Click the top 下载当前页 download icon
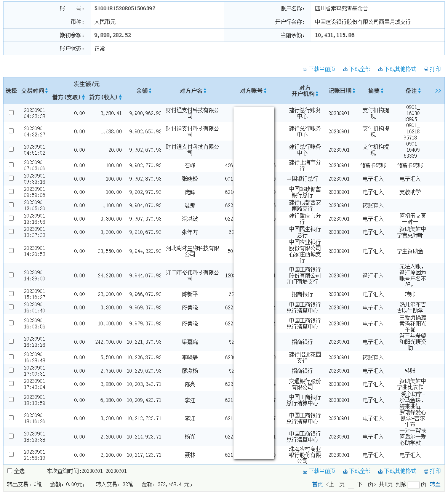The height and width of the screenshot is (493, 448). pyautogui.click(x=305, y=69)
